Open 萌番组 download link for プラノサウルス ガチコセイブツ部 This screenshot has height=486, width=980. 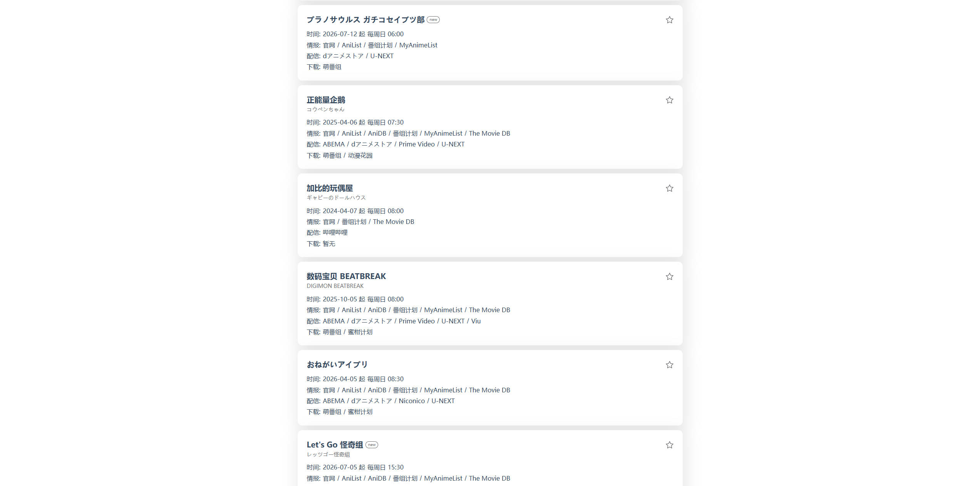point(332,67)
